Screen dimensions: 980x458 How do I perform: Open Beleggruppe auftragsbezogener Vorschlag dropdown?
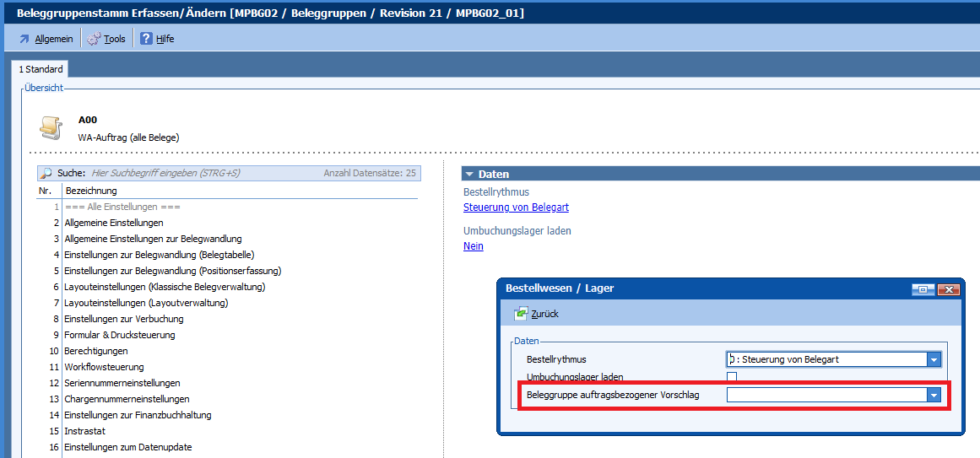[934, 395]
